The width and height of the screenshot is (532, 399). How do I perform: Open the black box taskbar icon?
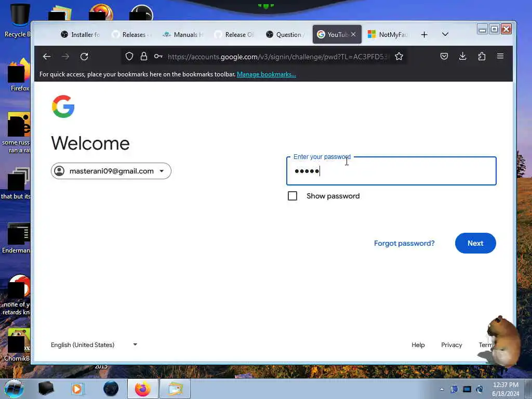[46, 389]
